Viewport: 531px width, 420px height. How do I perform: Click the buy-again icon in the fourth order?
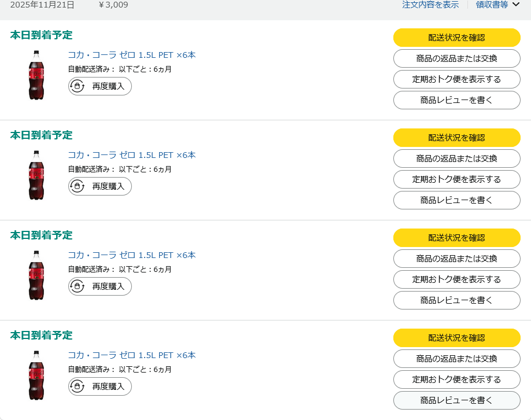coord(77,386)
